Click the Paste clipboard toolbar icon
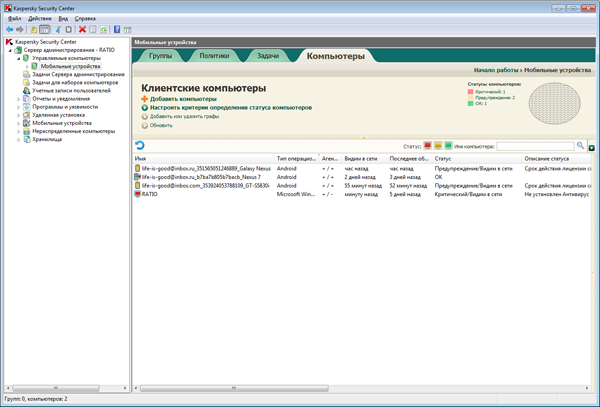Image resolution: width=600 pixels, height=407 pixels. click(68, 29)
